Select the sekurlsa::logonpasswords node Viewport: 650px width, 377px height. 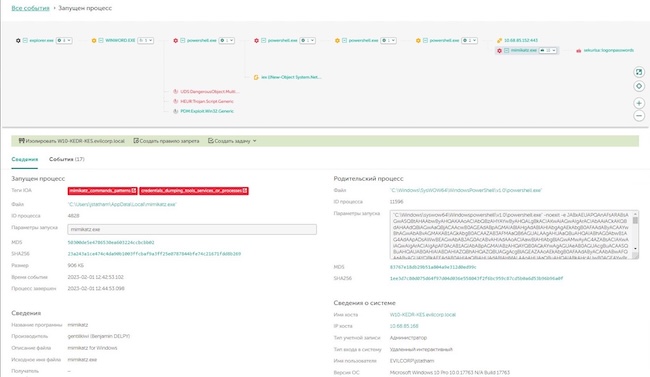pyautogui.click(x=609, y=51)
